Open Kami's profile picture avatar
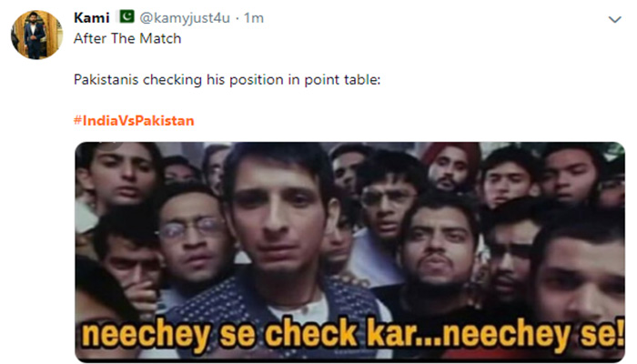 (36, 35)
